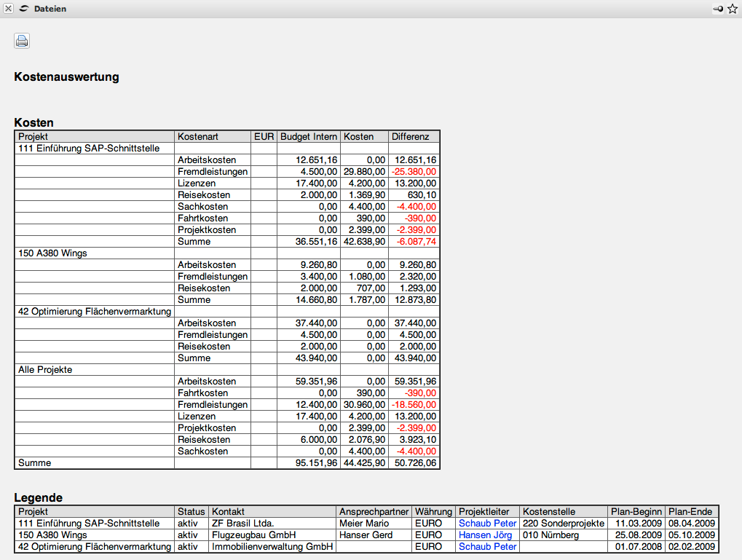
Task: Click the Kostenstelle header in Legende
Action: (549, 511)
